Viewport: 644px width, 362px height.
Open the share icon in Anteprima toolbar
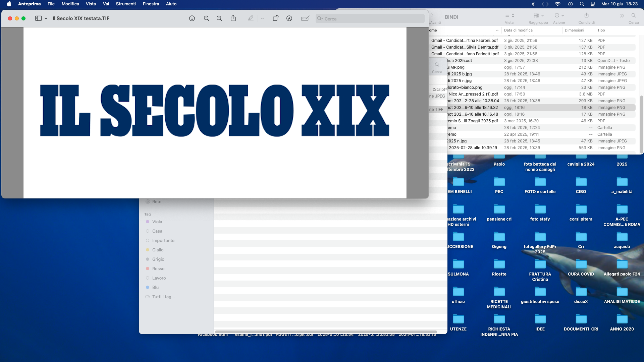tap(233, 18)
